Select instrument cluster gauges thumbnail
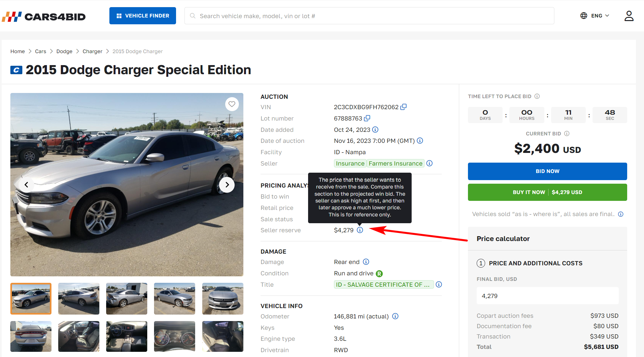This screenshot has width=644, height=357. (174, 336)
